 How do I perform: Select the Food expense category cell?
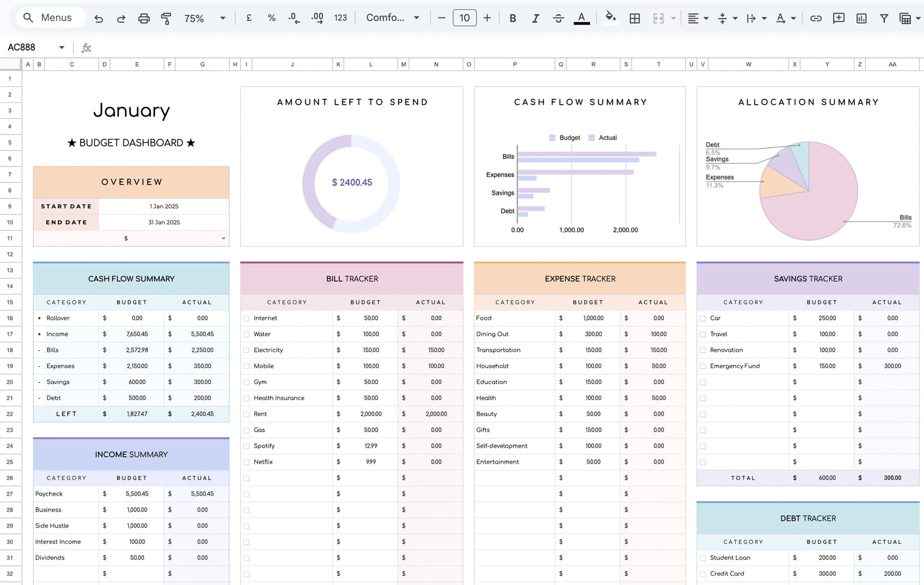[x=514, y=319]
